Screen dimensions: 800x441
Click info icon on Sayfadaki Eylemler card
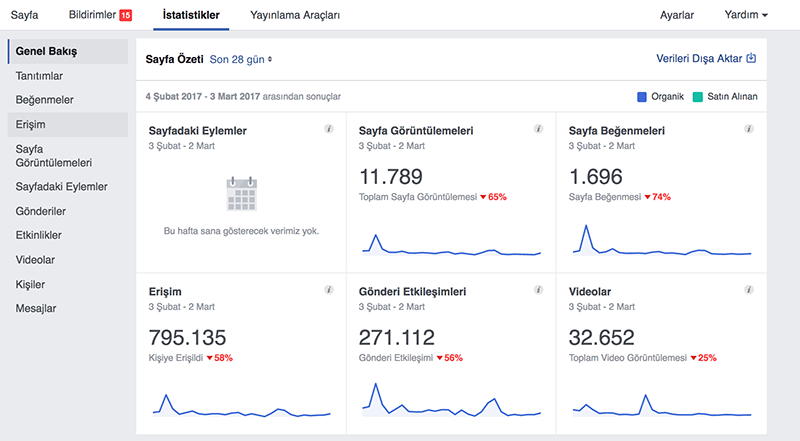[329, 129]
